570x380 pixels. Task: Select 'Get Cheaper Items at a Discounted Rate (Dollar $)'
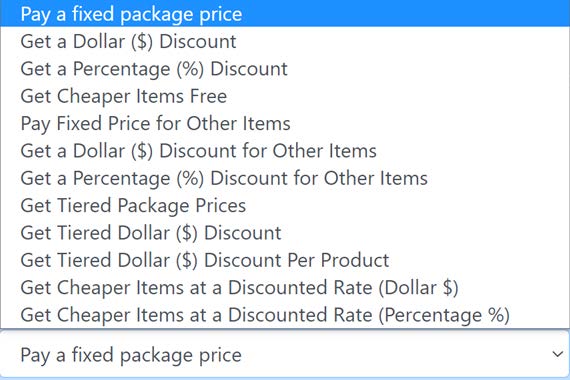point(285,287)
